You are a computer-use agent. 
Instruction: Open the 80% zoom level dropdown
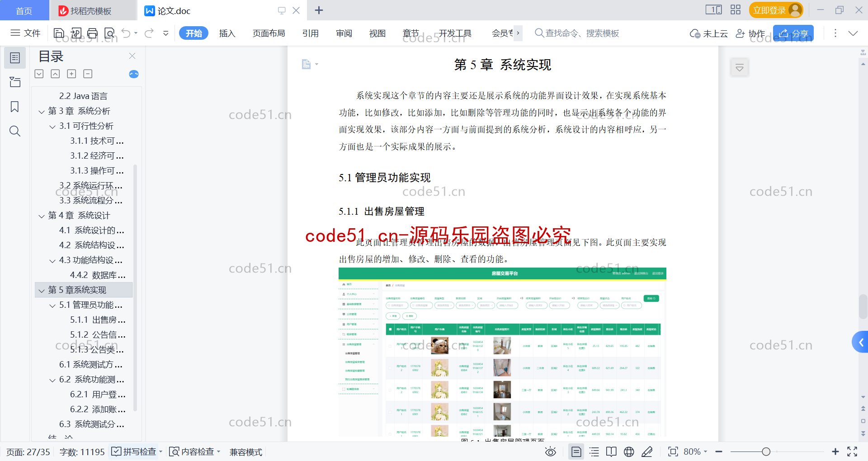click(695, 452)
